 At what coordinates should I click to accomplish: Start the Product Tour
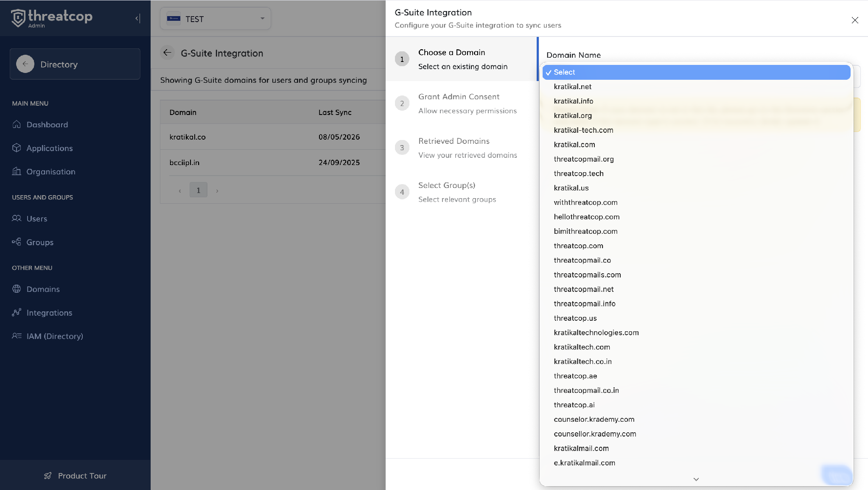coord(75,476)
